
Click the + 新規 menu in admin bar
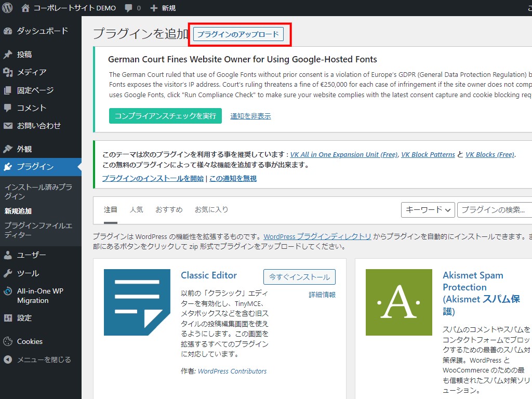[x=163, y=8]
